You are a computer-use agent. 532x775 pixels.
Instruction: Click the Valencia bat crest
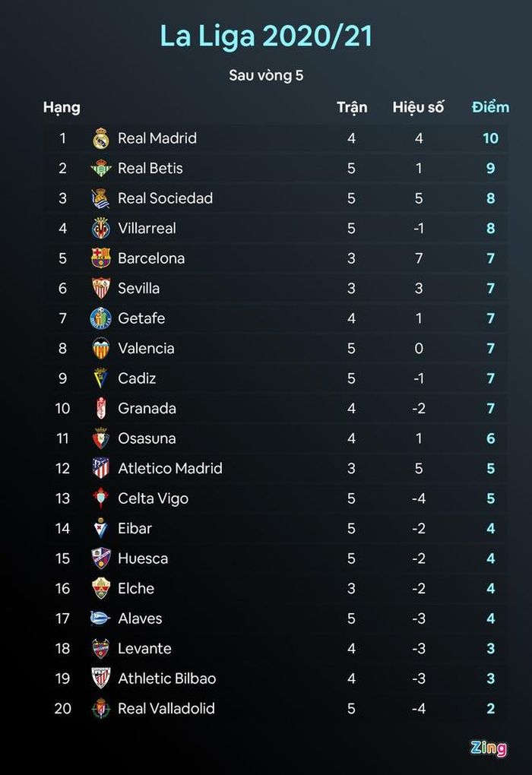pyautogui.click(x=101, y=348)
